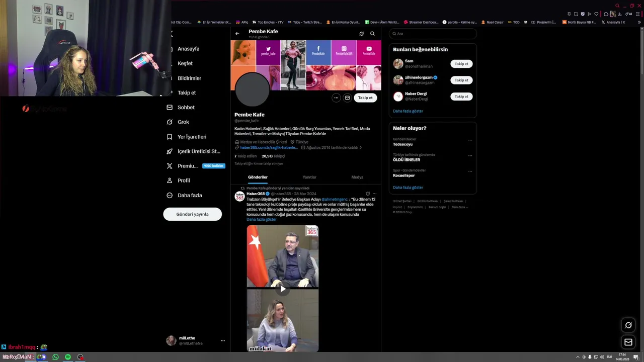Open 26,9 B Takipçi list
Viewport: 644px width, 362px height.
[273, 156]
